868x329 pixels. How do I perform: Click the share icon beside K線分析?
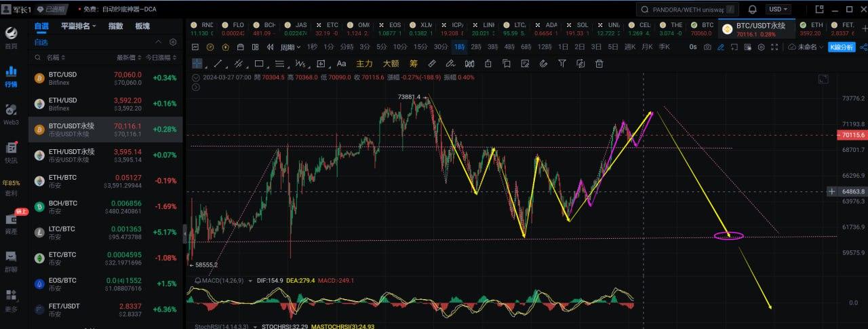(863, 47)
